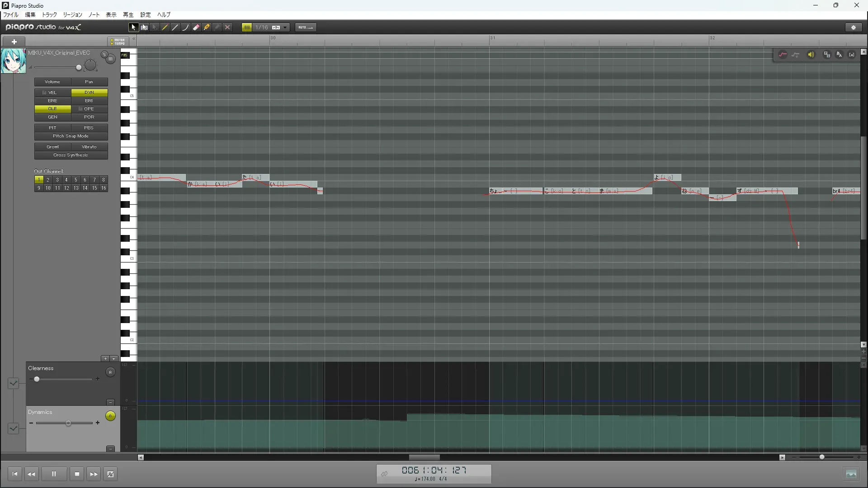Viewport: 868px width, 488px height.
Task: Toggle phoneme display [a] icon
Action: coord(852,55)
